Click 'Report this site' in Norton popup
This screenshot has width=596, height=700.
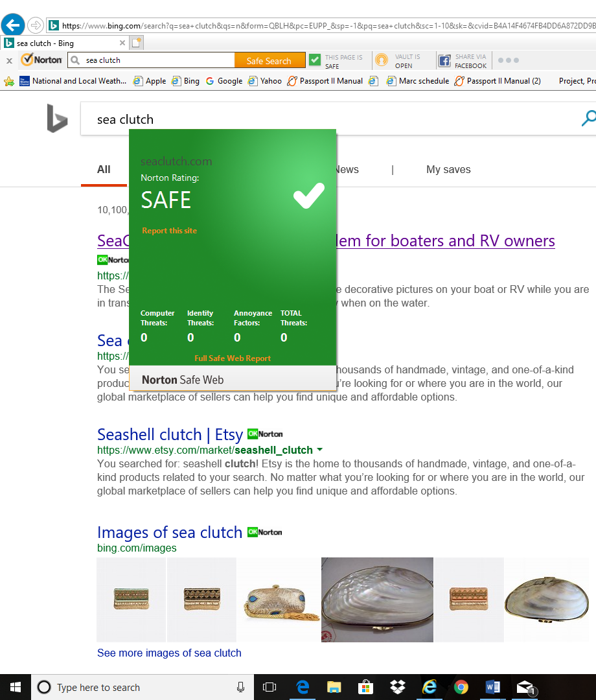(170, 231)
